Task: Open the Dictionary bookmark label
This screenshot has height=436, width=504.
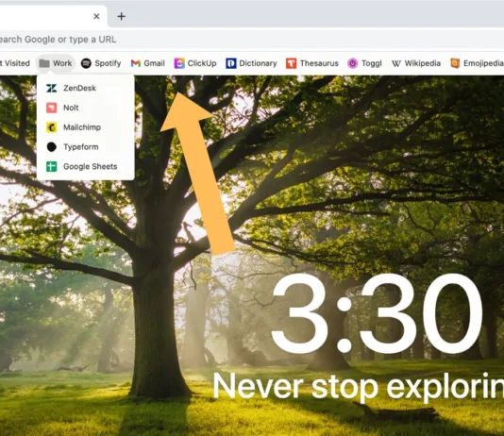Action: [x=258, y=63]
